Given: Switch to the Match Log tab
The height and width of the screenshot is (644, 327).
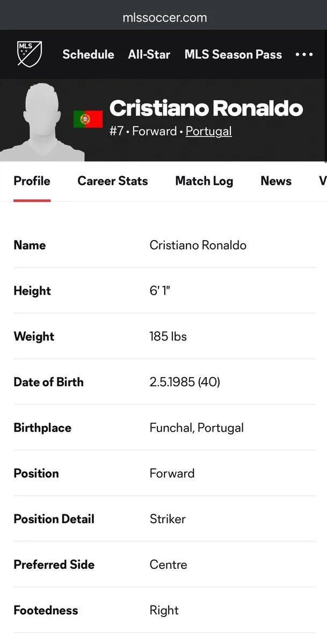Looking at the screenshot, I should [204, 181].
